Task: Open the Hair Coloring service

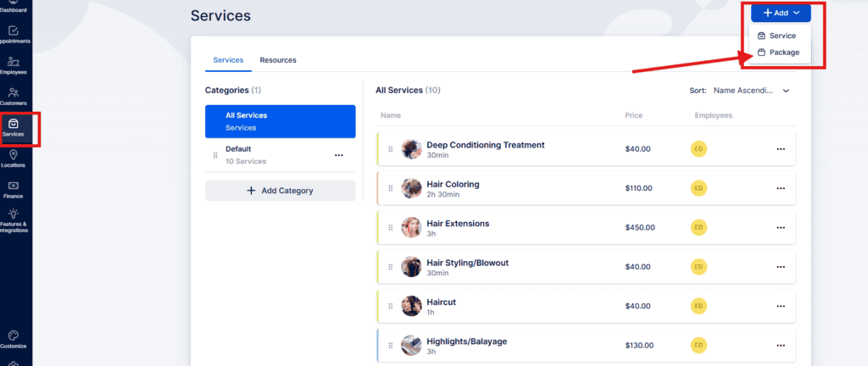Action: click(x=587, y=189)
